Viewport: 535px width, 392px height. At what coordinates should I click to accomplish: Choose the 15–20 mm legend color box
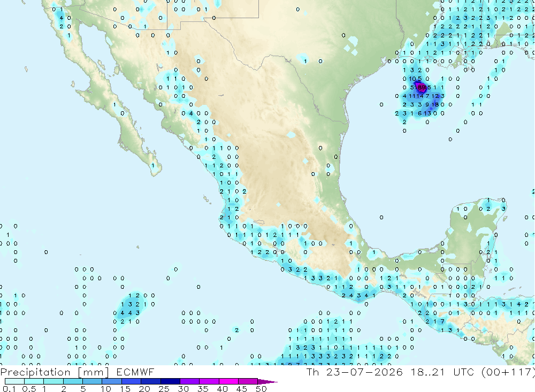132,381
